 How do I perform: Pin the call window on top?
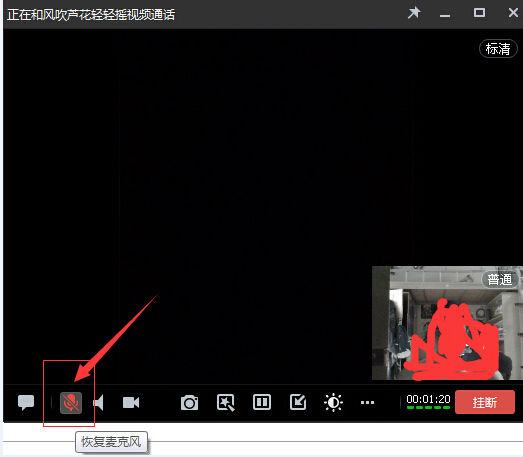point(414,13)
